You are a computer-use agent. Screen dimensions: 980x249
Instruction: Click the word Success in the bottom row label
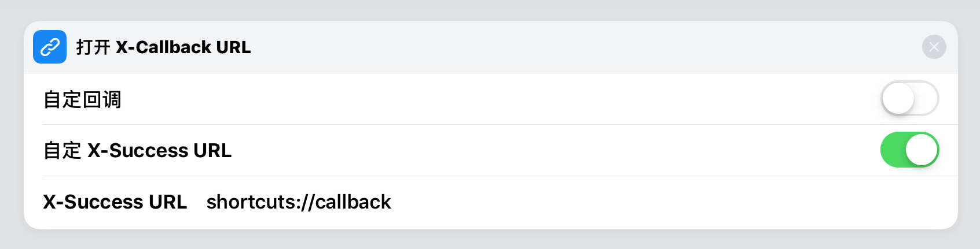[104, 202]
